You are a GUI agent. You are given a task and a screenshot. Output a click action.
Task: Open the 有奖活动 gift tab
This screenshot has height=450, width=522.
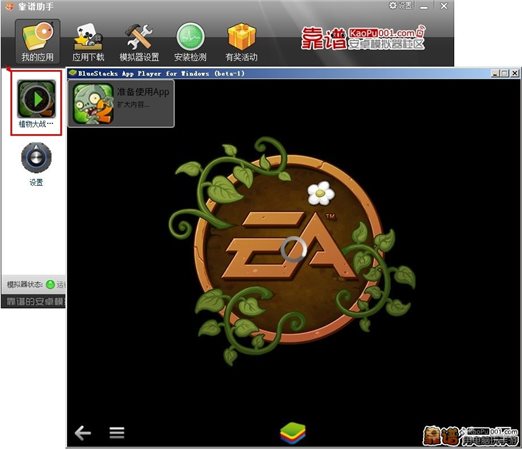coord(241,42)
